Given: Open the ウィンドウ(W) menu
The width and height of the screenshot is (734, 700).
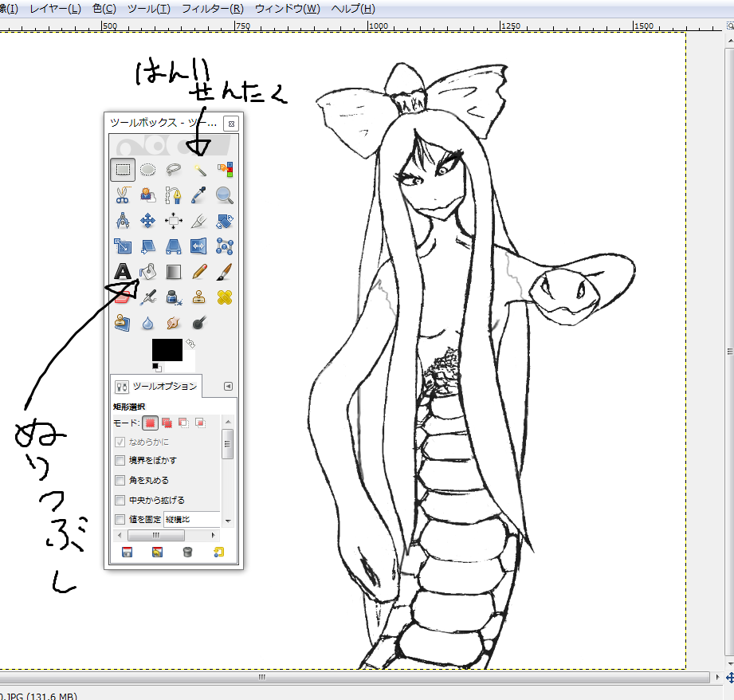Looking at the screenshot, I should point(288,9).
